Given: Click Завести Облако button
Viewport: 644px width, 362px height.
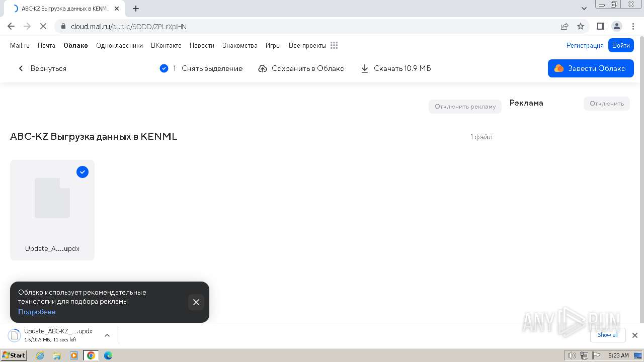Looking at the screenshot, I should (x=591, y=68).
